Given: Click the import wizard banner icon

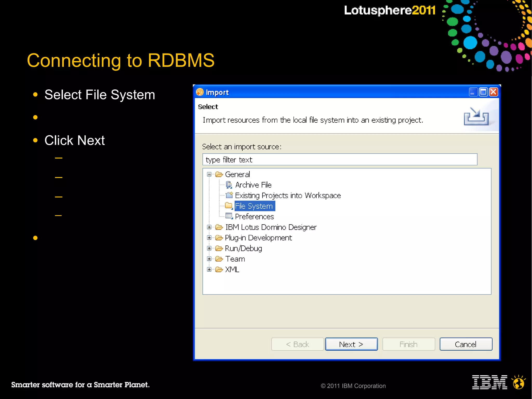Looking at the screenshot, I should coord(476,116).
